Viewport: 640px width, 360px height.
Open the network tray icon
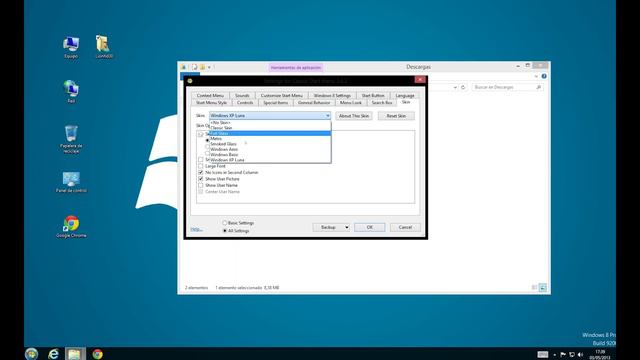pyautogui.click(x=572, y=354)
